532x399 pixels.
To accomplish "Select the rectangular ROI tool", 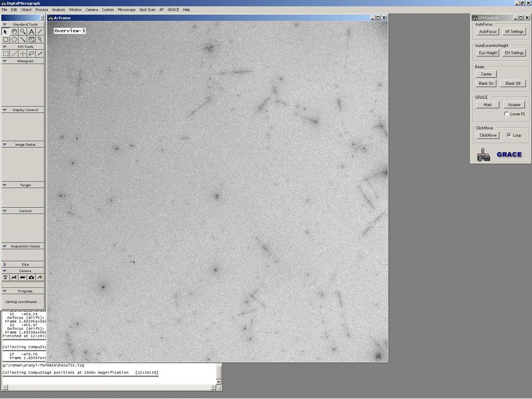I will point(5,54).
